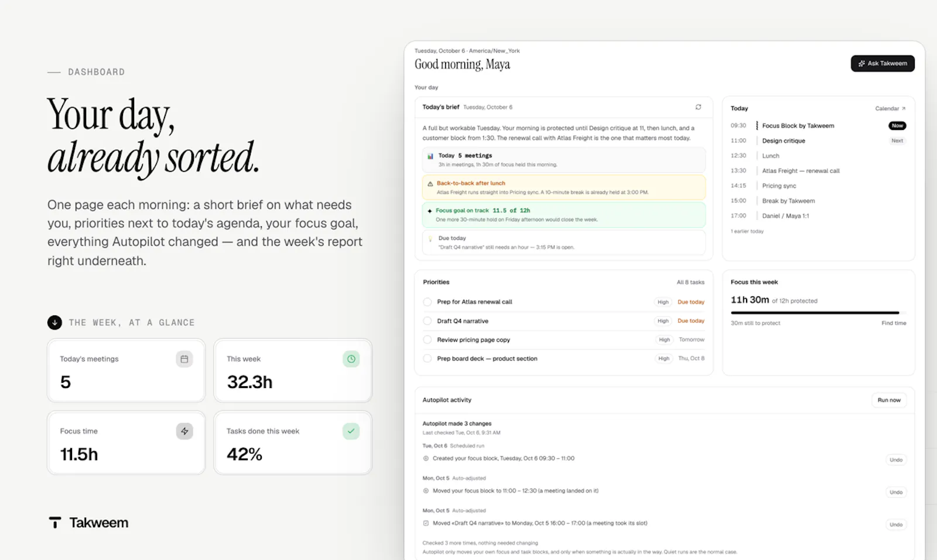Select the Atlas Freight renewal call event
937x560 pixels.
click(801, 171)
